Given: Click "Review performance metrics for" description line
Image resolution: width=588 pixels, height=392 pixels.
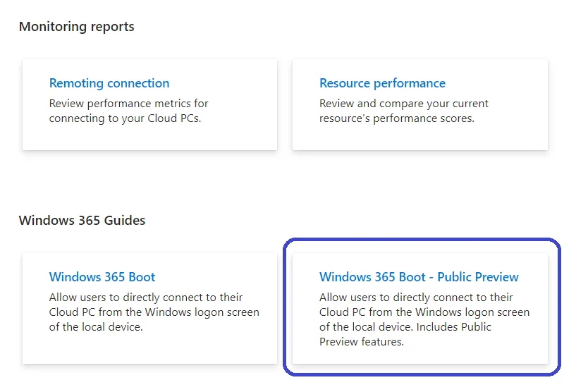Looking at the screenshot, I should [128, 104].
